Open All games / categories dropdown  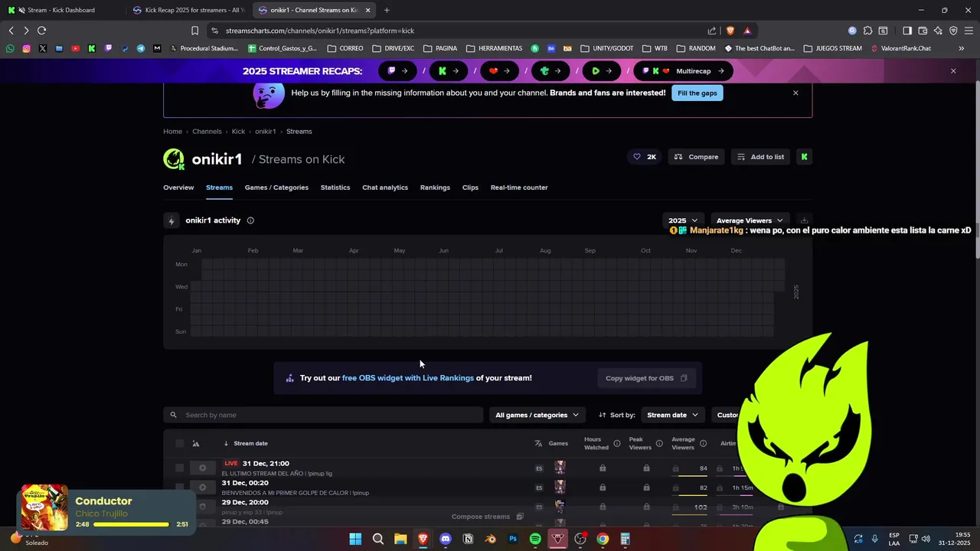point(537,415)
